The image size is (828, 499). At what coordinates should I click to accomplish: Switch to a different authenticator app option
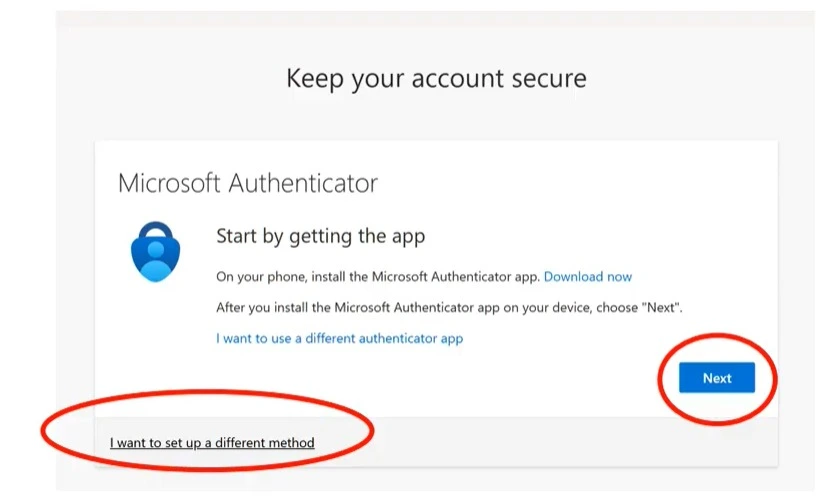click(x=340, y=338)
